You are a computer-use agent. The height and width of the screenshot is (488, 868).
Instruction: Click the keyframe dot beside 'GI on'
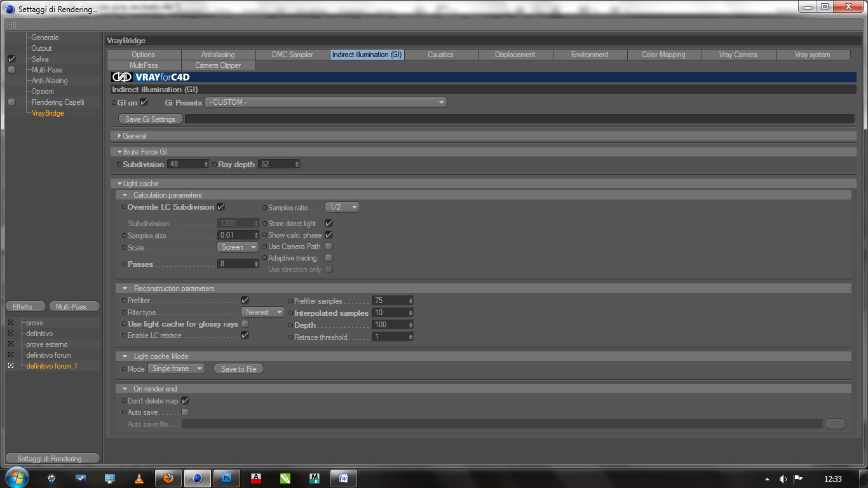114,102
